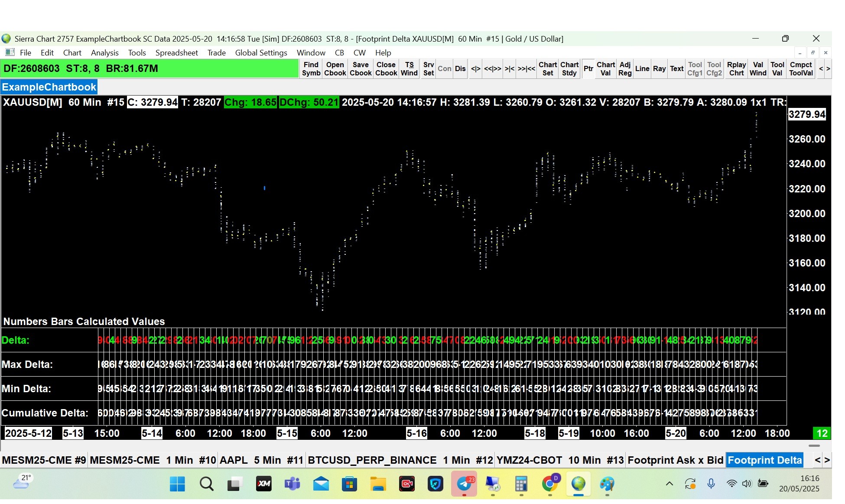Click the >|< compress bars button
The image size is (845, 504).
point(509,69)
